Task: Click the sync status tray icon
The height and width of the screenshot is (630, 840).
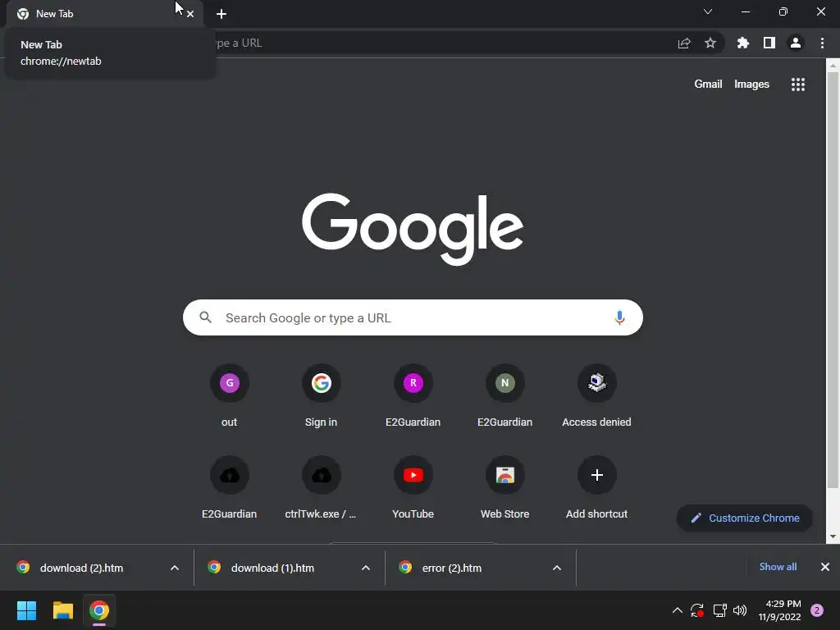Action: click(x=697, y=610)
